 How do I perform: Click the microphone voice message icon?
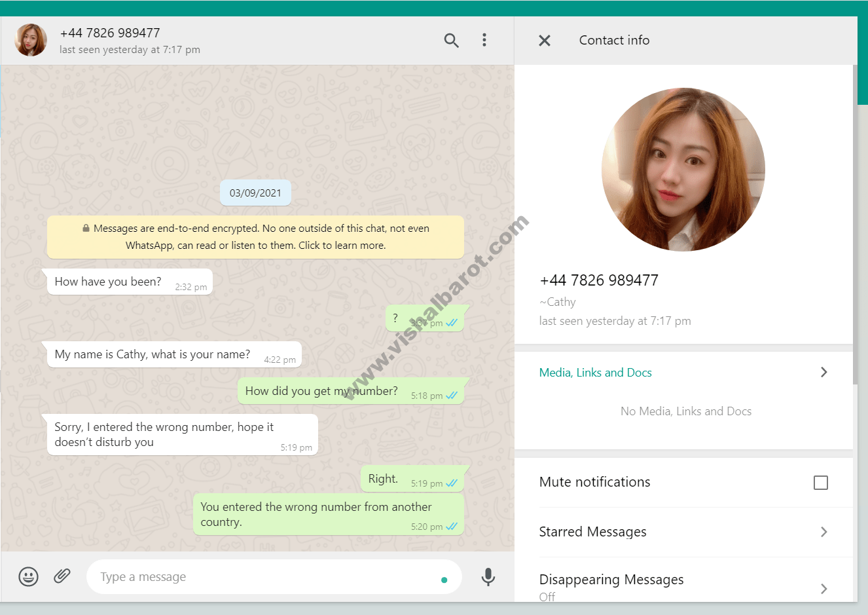tap(488, 576)
